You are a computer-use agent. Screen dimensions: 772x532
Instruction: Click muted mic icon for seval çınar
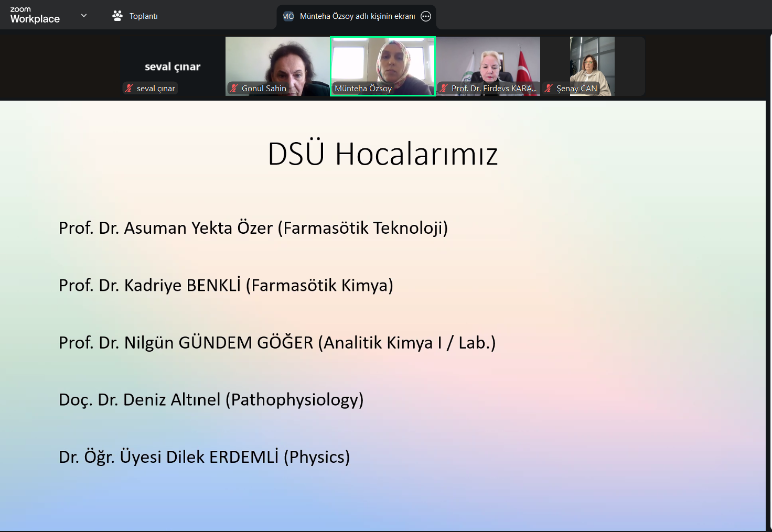tap(129, 88)
